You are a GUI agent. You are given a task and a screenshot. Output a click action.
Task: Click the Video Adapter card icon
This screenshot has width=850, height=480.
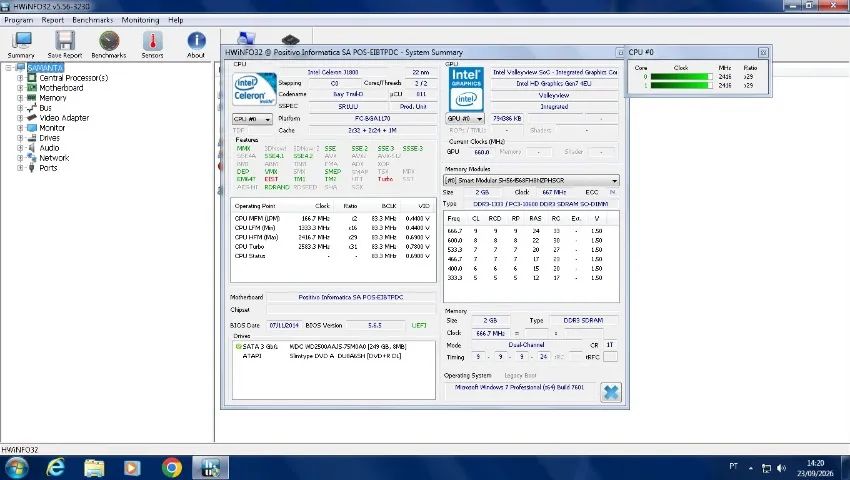tap(32, 118)
